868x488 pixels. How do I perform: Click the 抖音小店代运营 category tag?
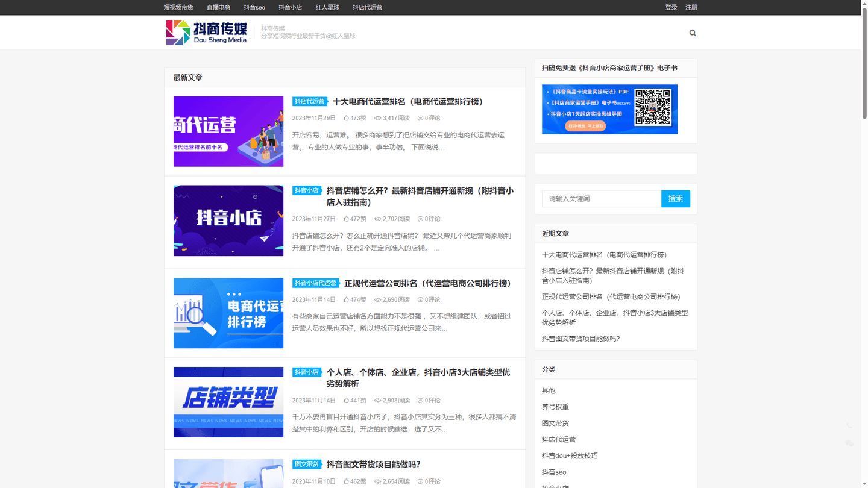tap(316, 283)
